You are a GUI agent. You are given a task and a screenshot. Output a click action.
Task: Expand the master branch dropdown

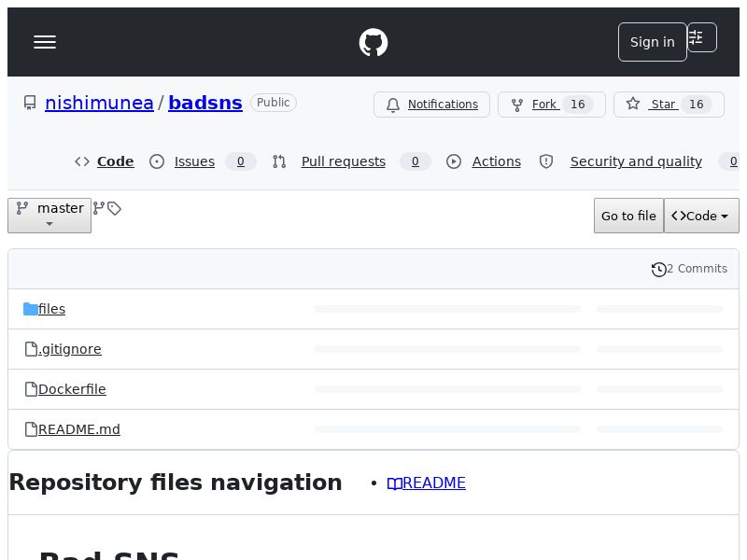(x=49, y=216)
